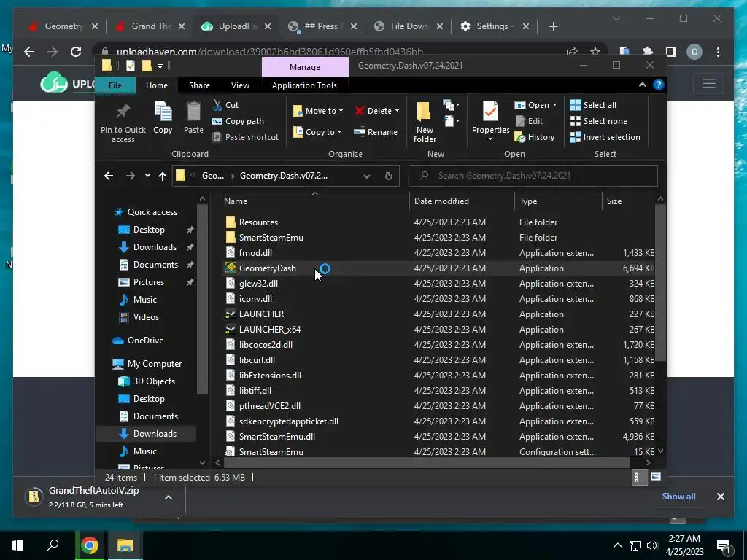Open Chrome extensions puzzle icon
Image resolution: width=747 pixels, height=560 pixels.
pos(648,52)
